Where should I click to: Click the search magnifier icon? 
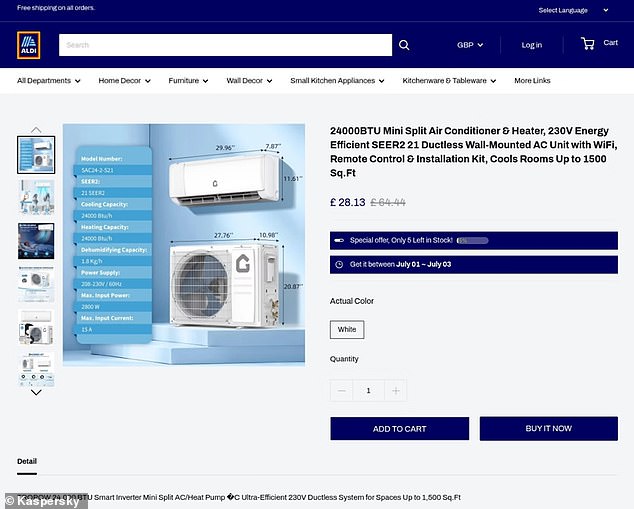click(x=404, y=45)
